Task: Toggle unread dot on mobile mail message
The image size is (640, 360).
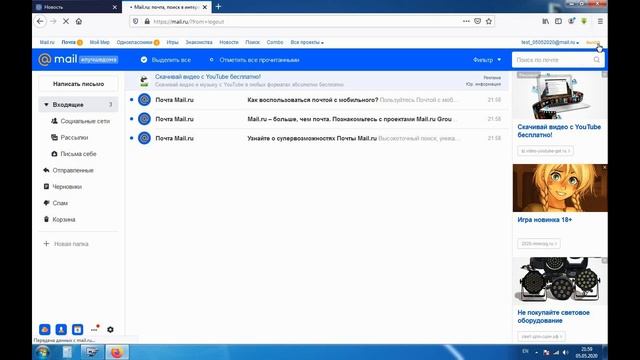Action: 131,100
